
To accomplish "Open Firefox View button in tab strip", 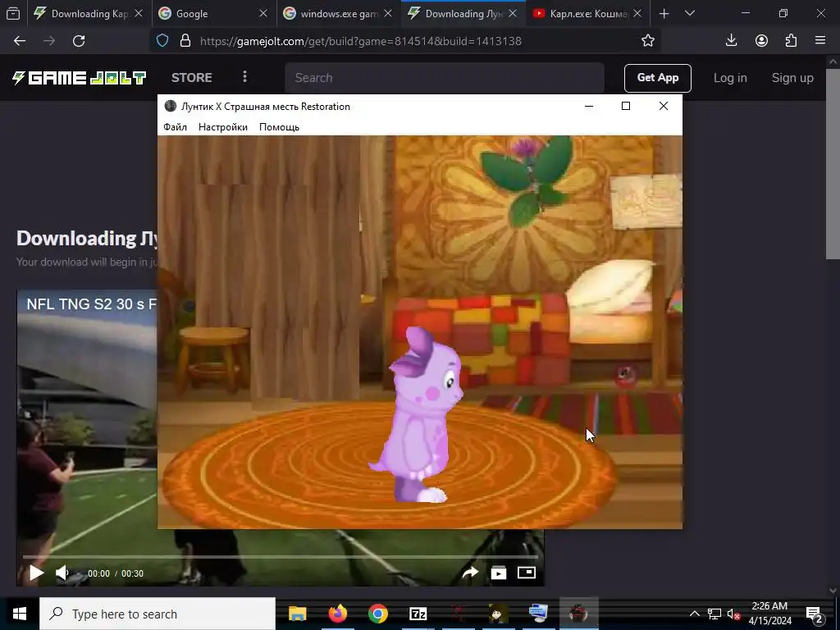I will click(x=13, y=13).
